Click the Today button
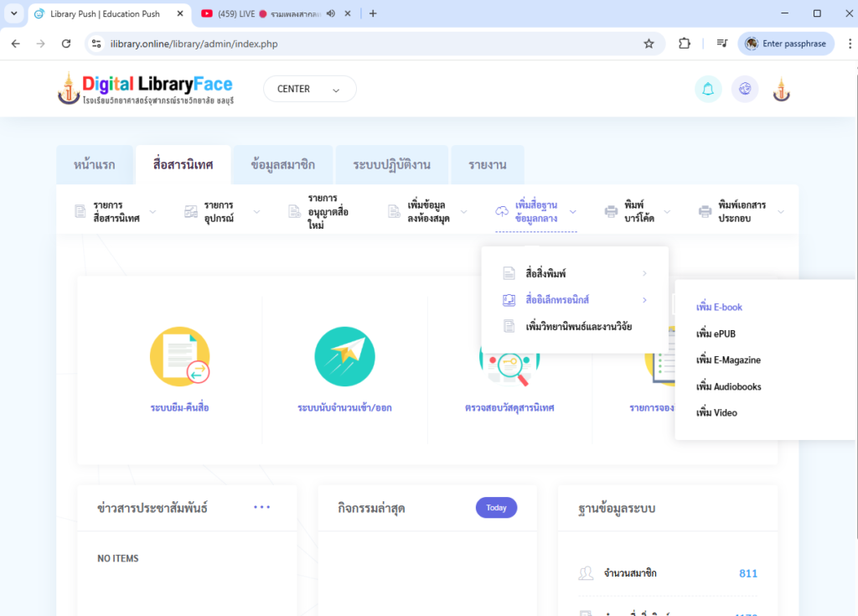The width and height of the screenshot is (858, 616). click(496, 508)
